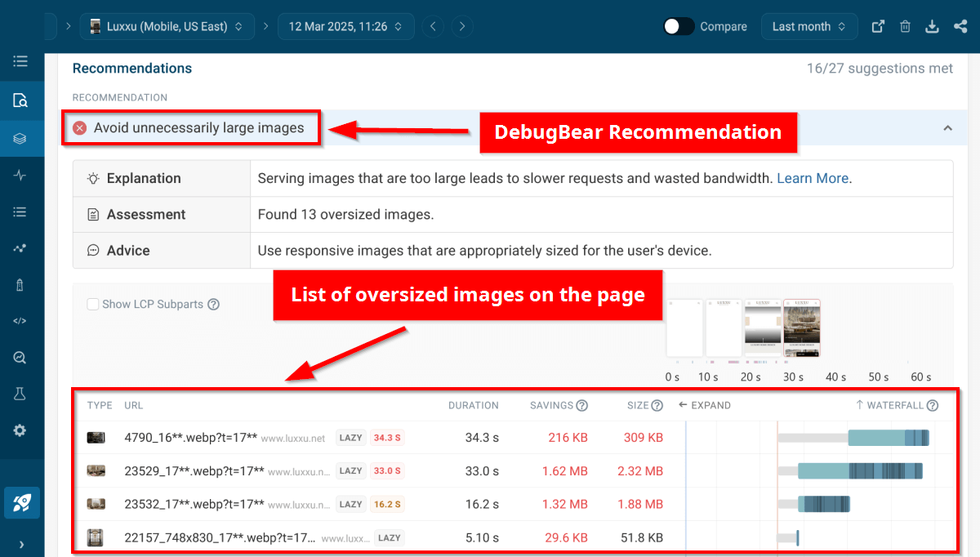Select the first blank filmstrip frame at 0 s

[x=684, y=328]
